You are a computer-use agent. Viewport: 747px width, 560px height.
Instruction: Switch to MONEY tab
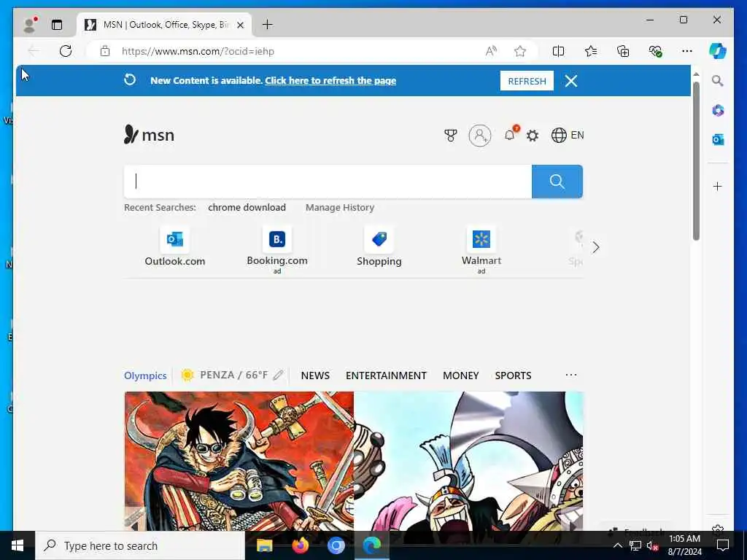[461, 376]
